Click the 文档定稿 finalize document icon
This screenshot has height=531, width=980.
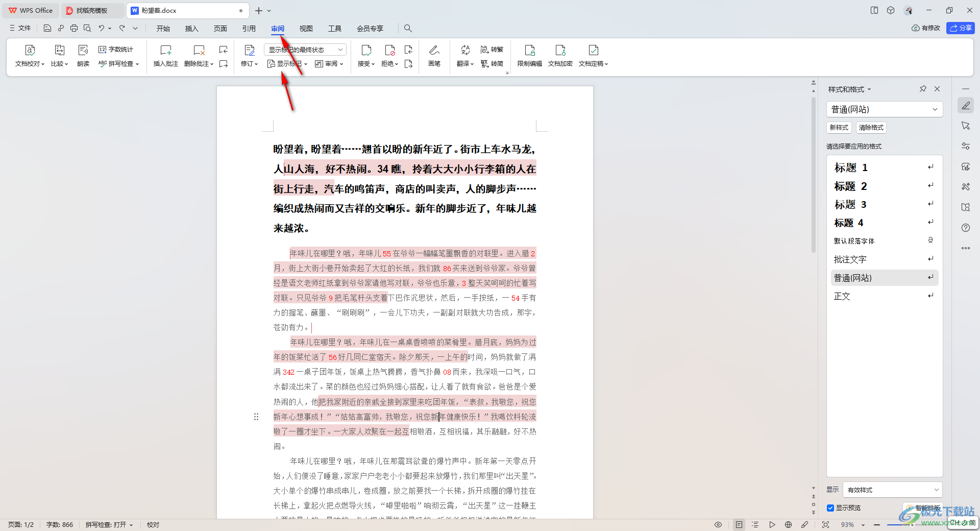593,50
